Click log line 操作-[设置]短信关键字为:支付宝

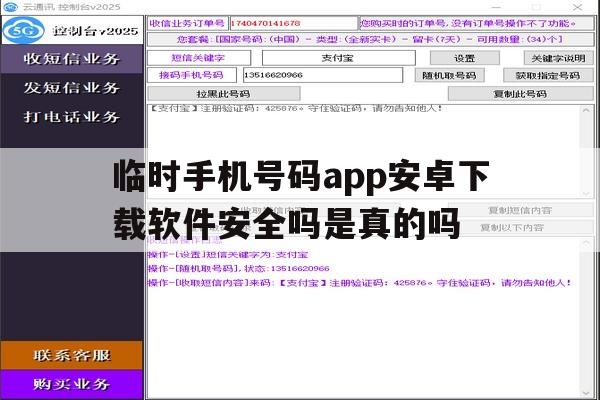click(228, 255)
